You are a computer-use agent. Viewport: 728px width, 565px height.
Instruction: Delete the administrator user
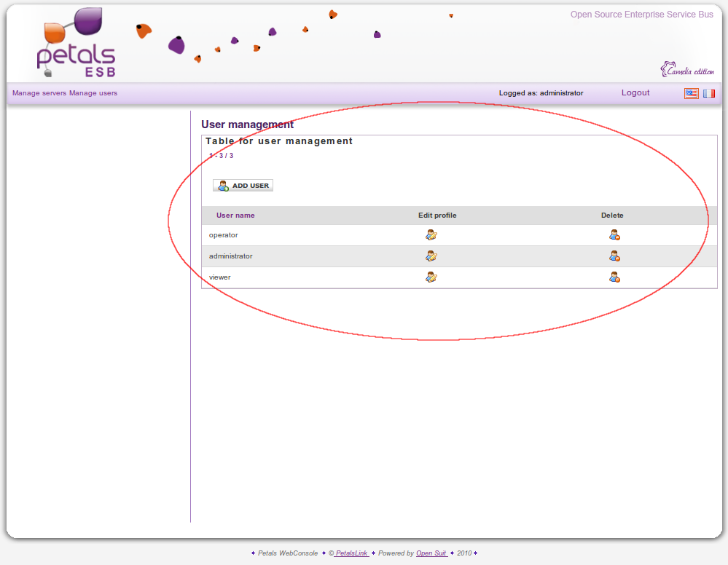614,256
